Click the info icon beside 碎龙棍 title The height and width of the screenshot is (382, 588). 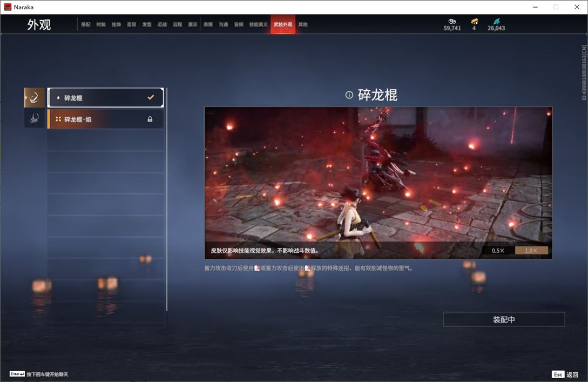click(x=349, y=95)
